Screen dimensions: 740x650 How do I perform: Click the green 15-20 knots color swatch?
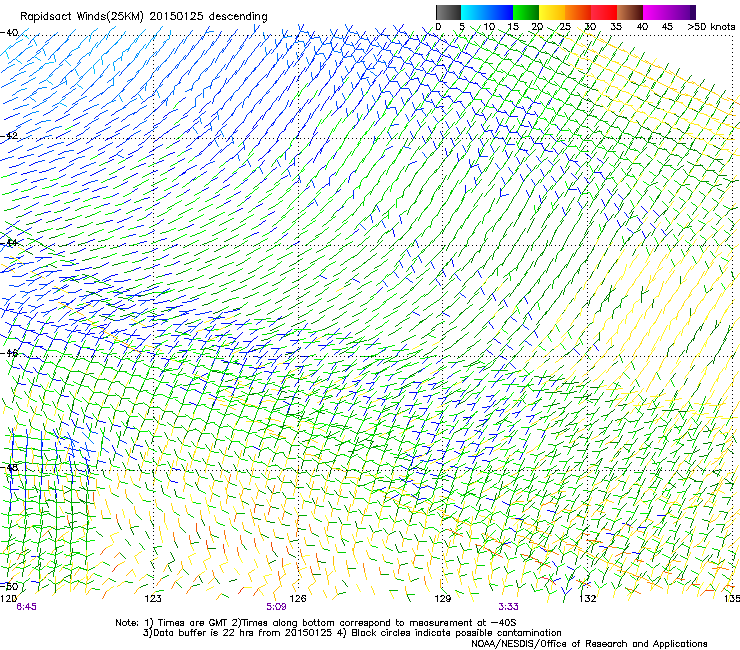pos(526,12)
